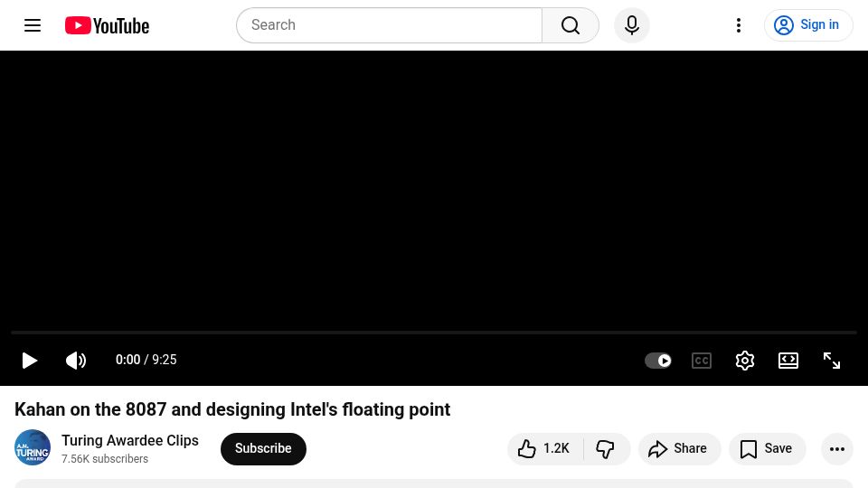Subscribe to the channel
The width and height of the screenshot is (868, 488).
pyautogui.click(x=263, y=449)
